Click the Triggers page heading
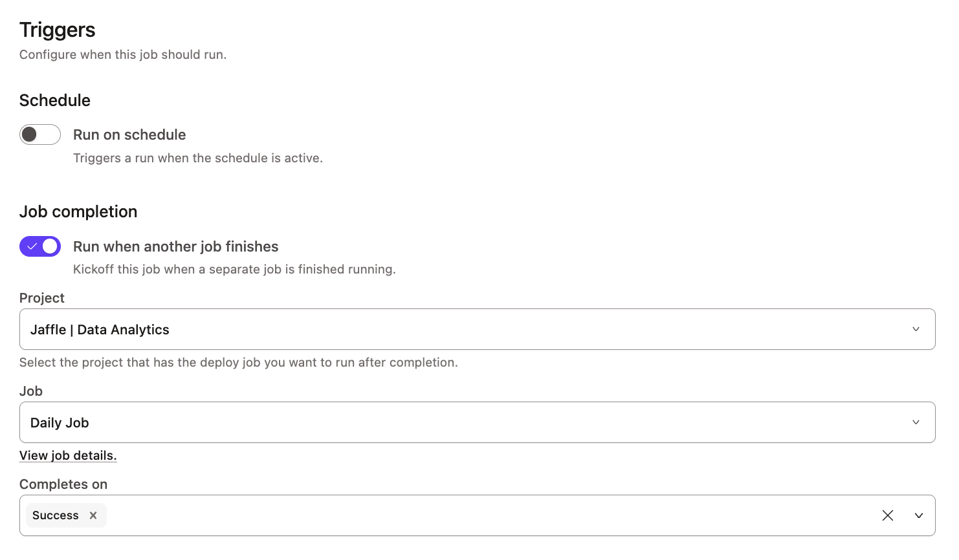Screen dimensions: 959x560 (x=58, y=30)
